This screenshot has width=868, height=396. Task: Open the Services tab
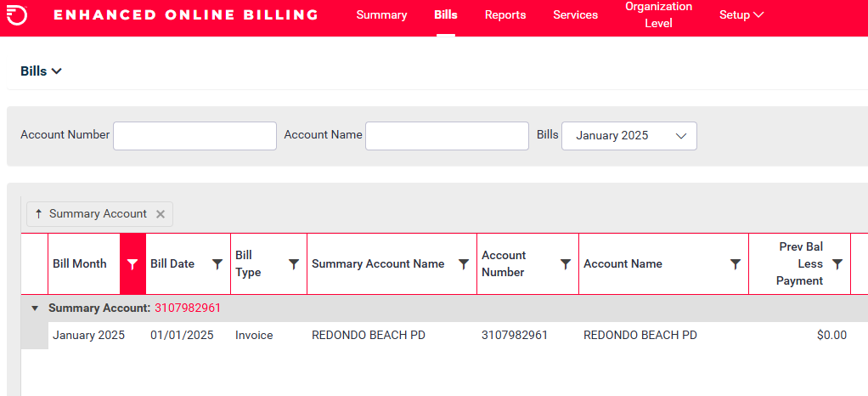[575, 15]
